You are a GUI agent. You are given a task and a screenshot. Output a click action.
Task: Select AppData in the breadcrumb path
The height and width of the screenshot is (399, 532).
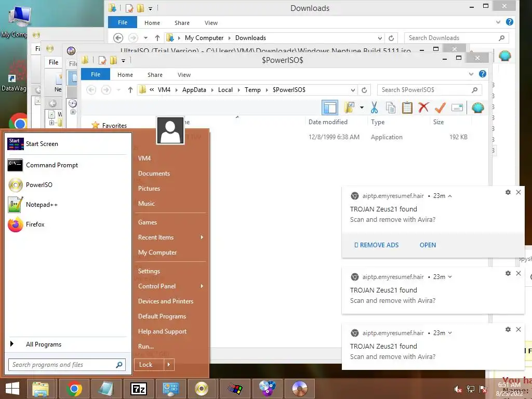coord(194,90)
